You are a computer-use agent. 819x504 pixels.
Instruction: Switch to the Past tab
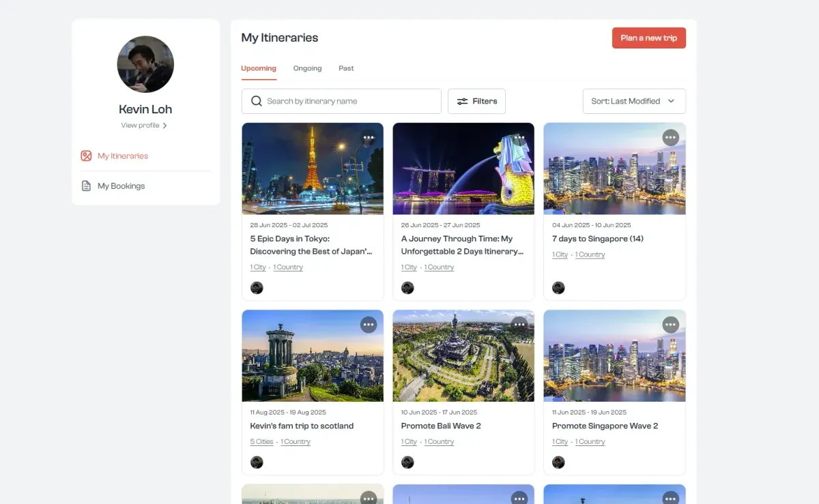(x=346, y=68)
